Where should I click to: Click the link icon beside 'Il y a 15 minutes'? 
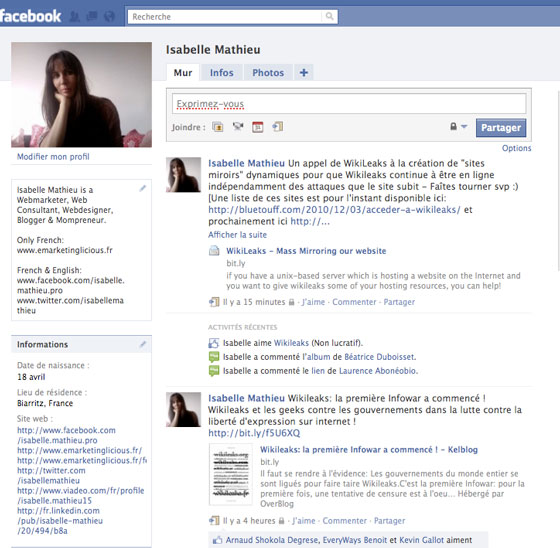pyautogui.click(x=214, y=302)
